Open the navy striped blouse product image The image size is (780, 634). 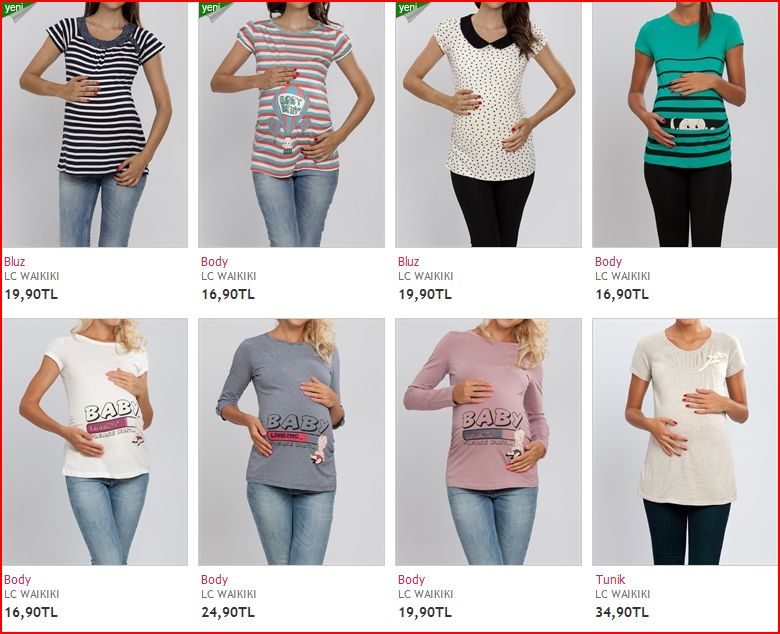point(95,125)
